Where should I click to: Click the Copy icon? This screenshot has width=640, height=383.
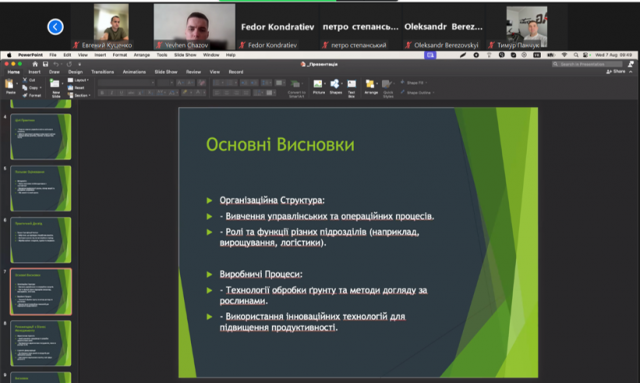[x=25, y=88]
